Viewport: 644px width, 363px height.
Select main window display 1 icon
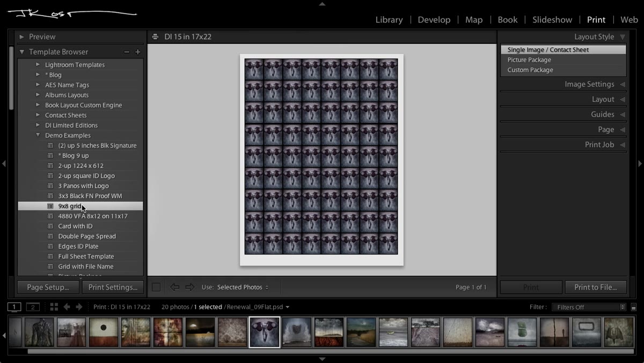tap(14, 307)
